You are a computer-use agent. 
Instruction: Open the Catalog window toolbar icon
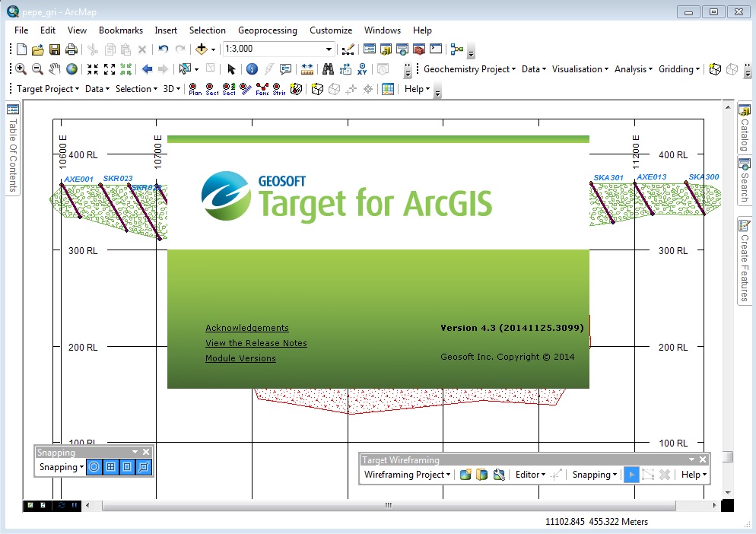(x=386, y=49)
